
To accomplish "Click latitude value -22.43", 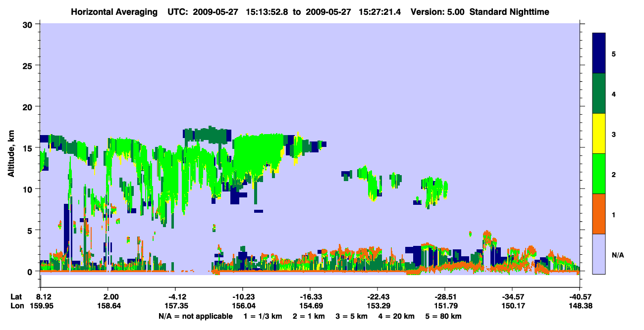I will coord(377,297).
